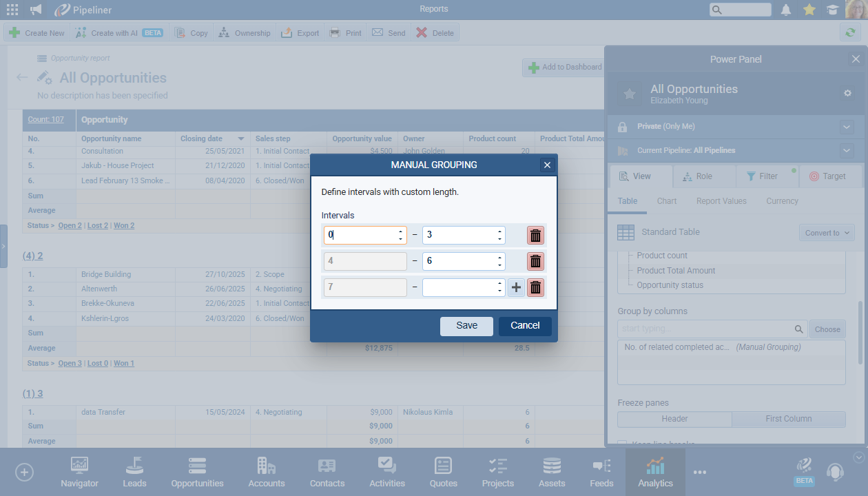Select First Column freeze pane option
Image resolution: width=868 pixels, height=496 pixels.
788,419
